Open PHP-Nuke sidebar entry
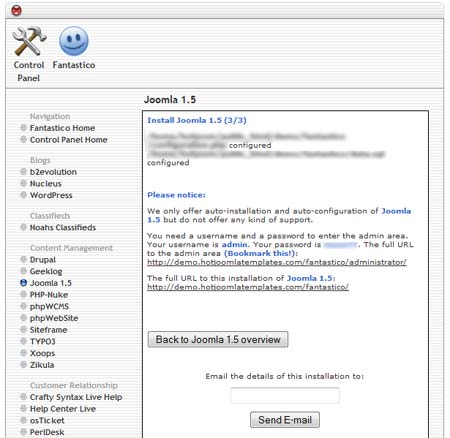The height and width of the screenshot is (438, 450). 49,295
